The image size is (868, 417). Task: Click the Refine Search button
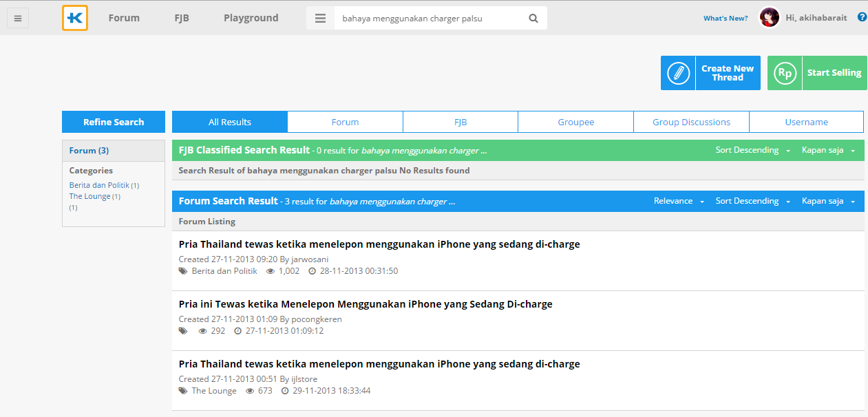tap(114, 122)
